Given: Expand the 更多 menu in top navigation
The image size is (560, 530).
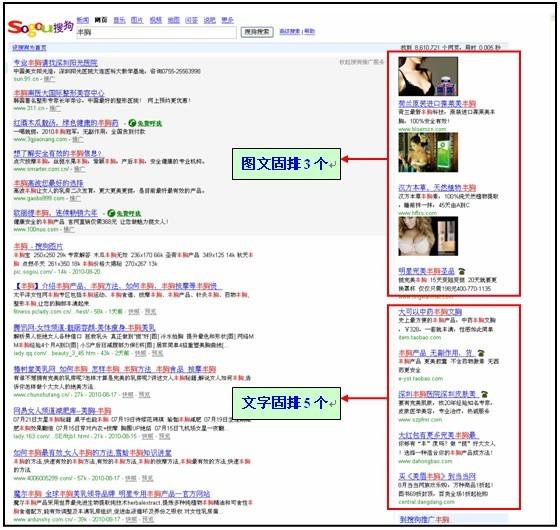Looking at the screenshot, I should [227, 20].
